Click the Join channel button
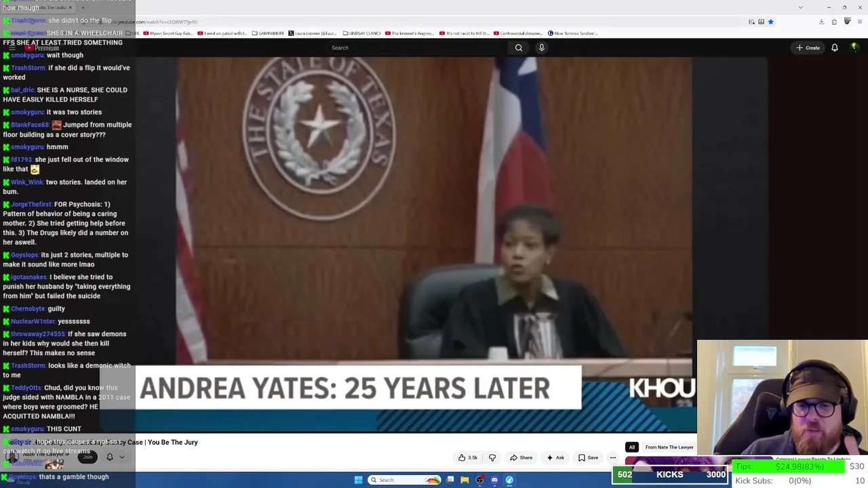The width and height of the screenshot is (868, 488). point(87,457)
